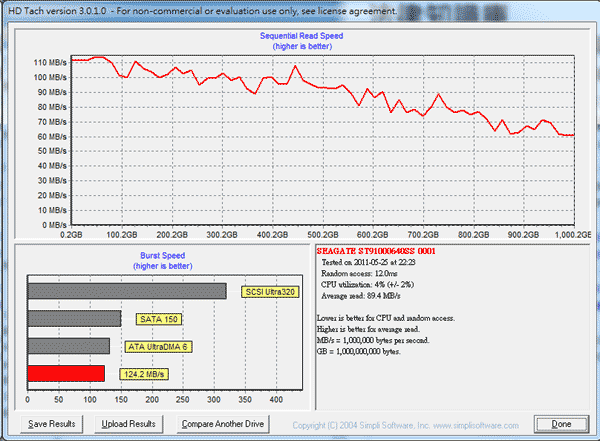
Task: Click the CPU utilization 4% line
Action: (x=367, y=284)
